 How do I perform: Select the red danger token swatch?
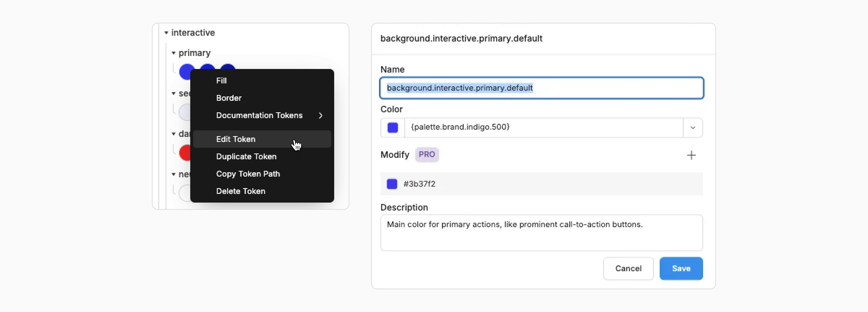click(x=184, y=153)
